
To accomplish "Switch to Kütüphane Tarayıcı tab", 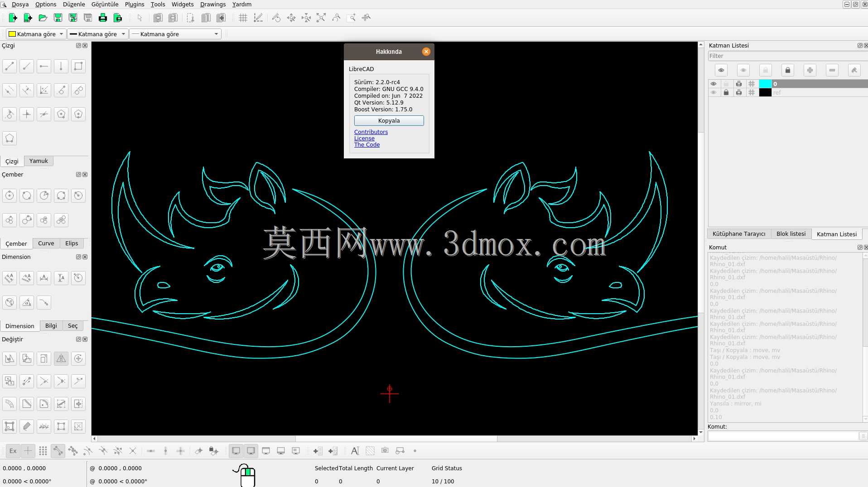I will (739, 234).
